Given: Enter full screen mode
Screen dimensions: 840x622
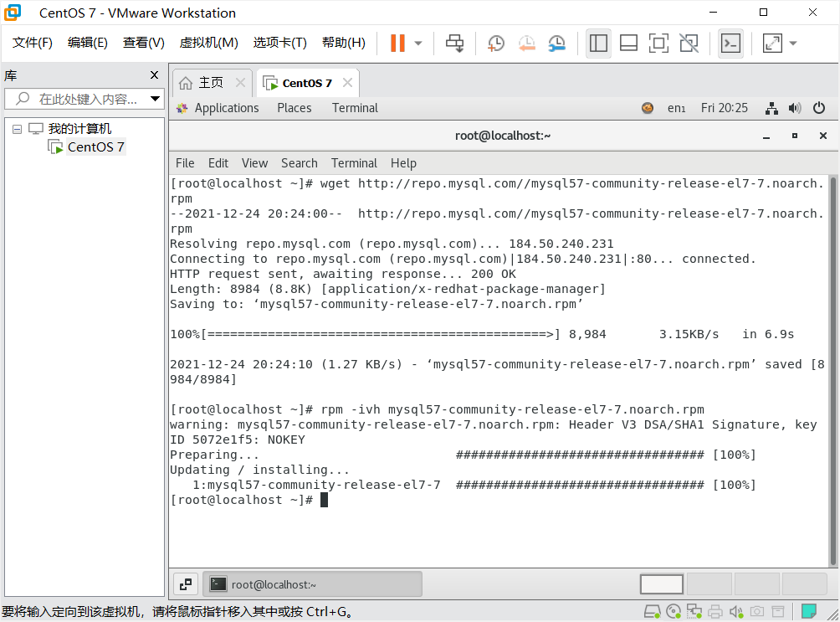Looking at the screenshot, I should pos(658,43).
